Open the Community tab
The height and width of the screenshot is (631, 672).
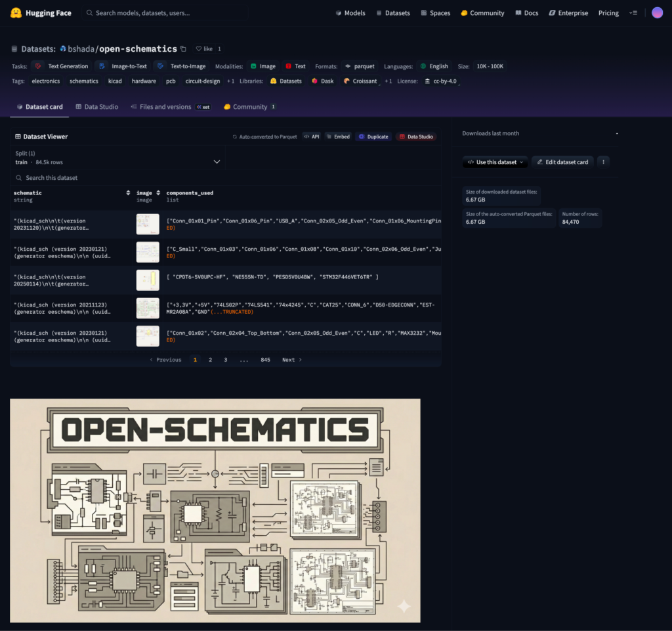point(249,107)
